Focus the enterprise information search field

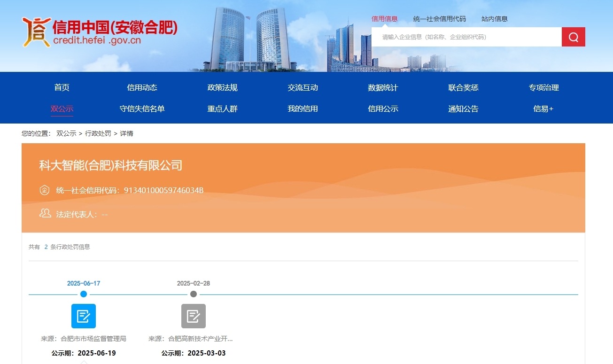[x=466, y=37]
